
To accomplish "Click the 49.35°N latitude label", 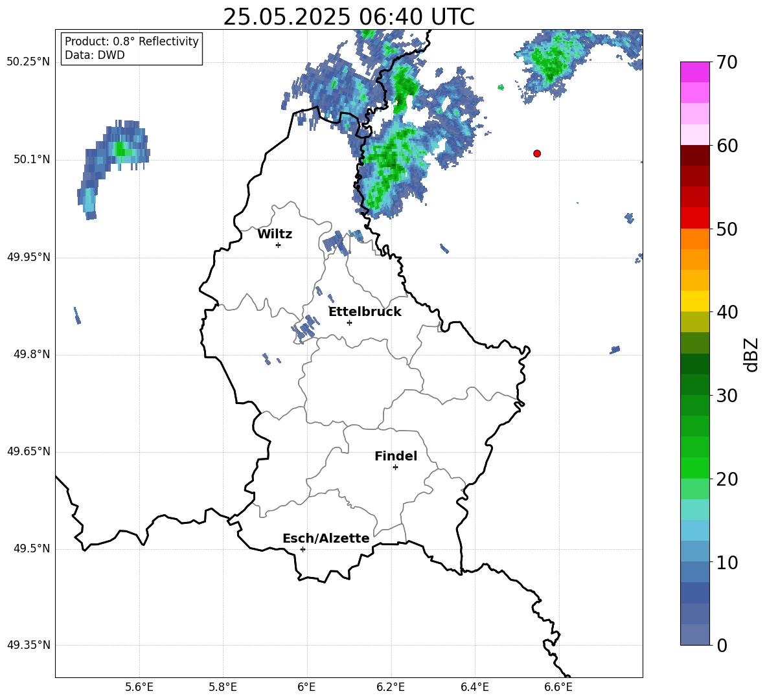I will pyautogui.click(x=29, y=645).
